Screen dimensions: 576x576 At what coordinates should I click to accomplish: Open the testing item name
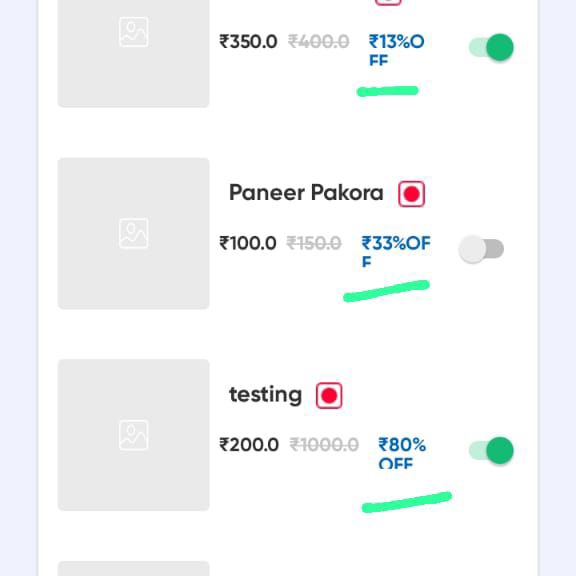pos(265,395)
